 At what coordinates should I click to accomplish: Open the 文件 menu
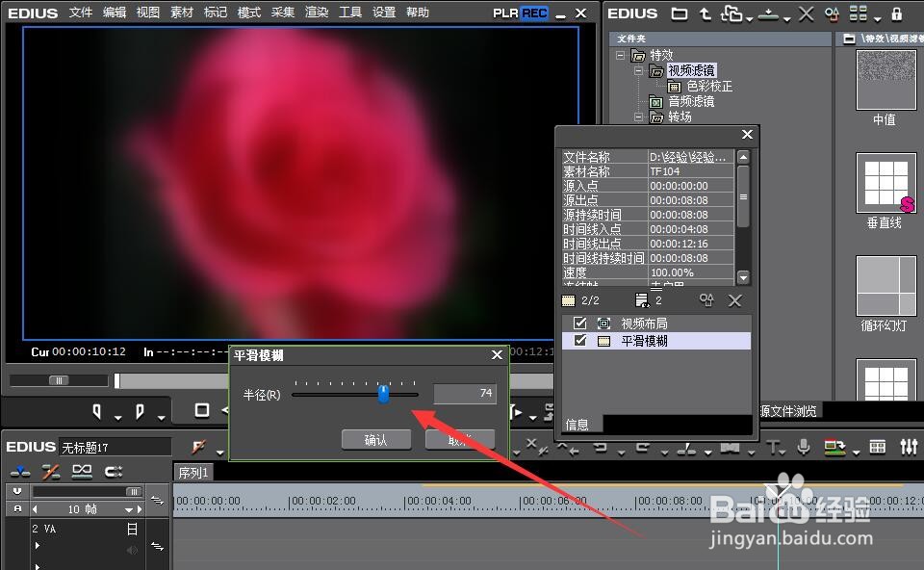click(x=81, y=13)
